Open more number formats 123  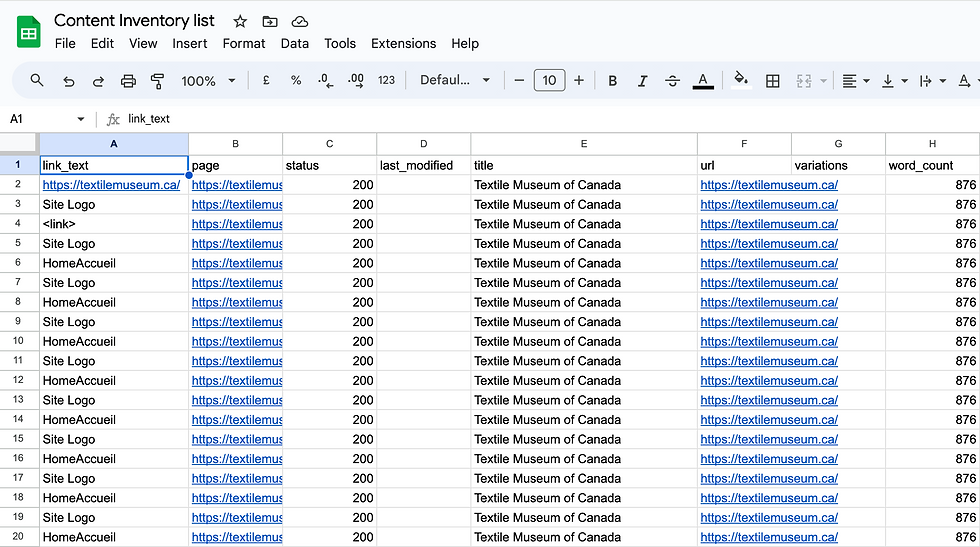coord(386,81)
